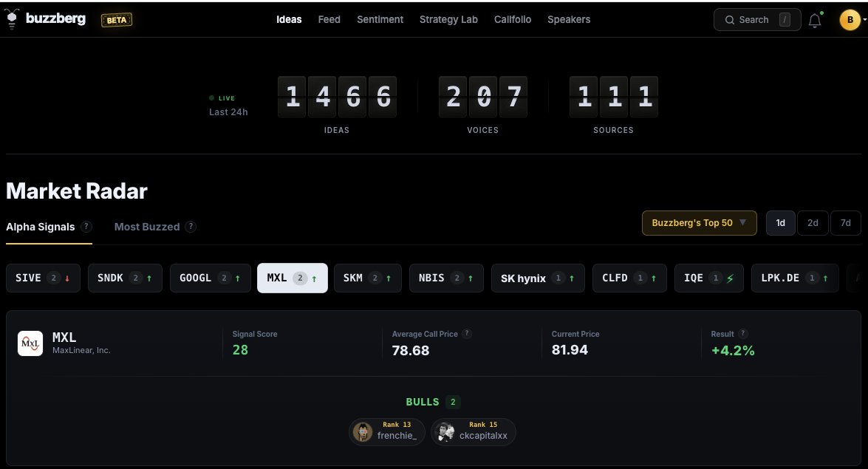Image resolution: width=868 pixels, height=469 pixels.
Task: Click ckcapitalxx avatar picture
Action: click(445, 432)
